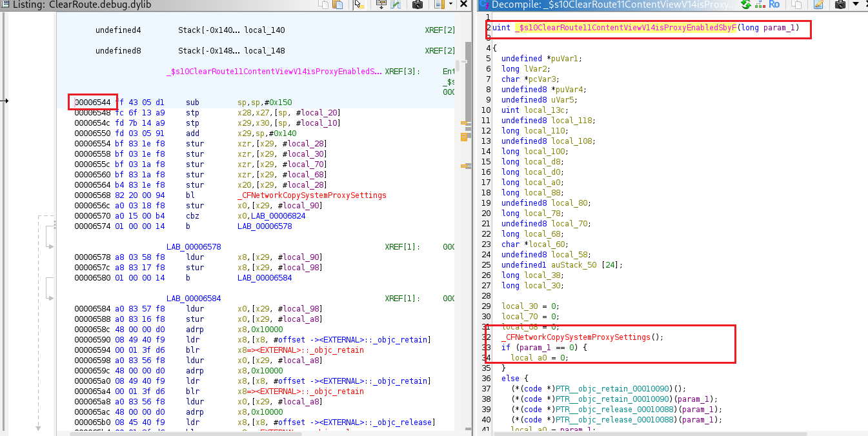Screen dimensions: 868x436
Task: Click the Listing diff view icon
Action: click(396, 5)
